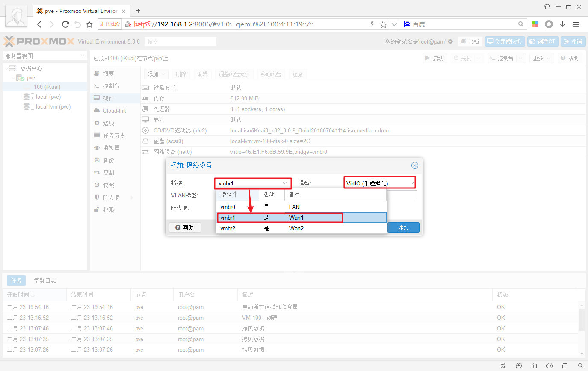Open the browser hamburger menu
The width and height of the screenshot is (588, 371).
point(576,24)
